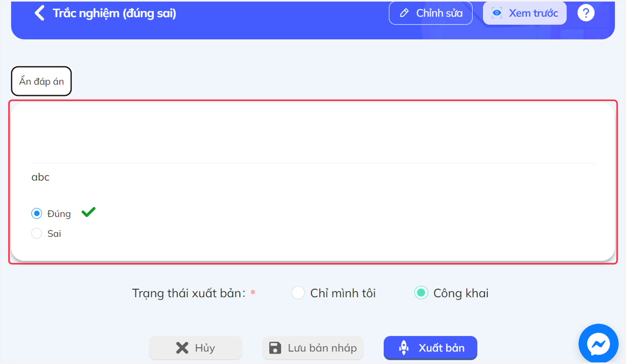Choose Chỉ mình tôi publish status
This screenshot has height=364, width=626.
coord(298,293)
